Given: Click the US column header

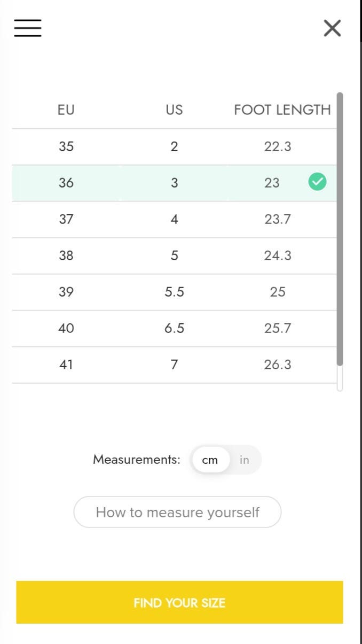Looking at the screenshot, I should pos(174,110).
